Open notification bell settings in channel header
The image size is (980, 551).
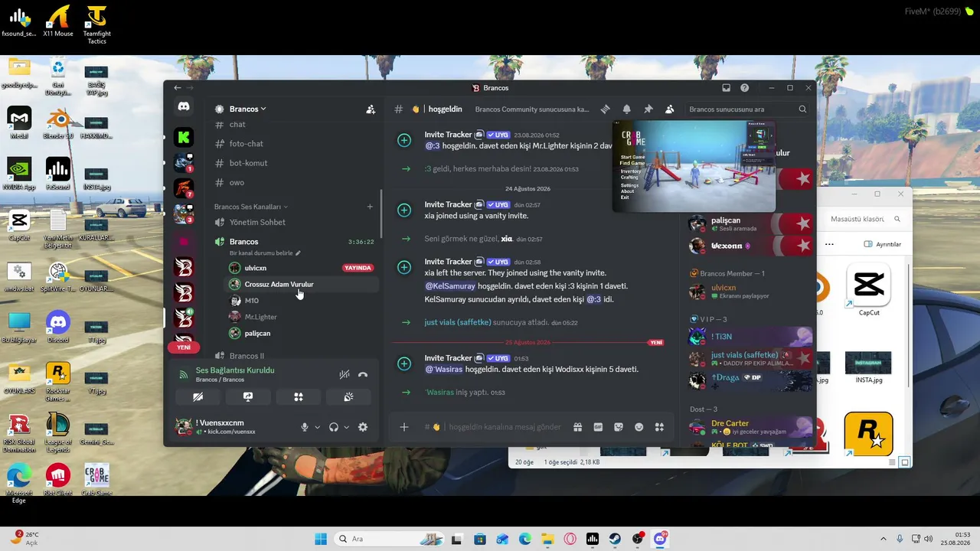[x=626, y=109]
